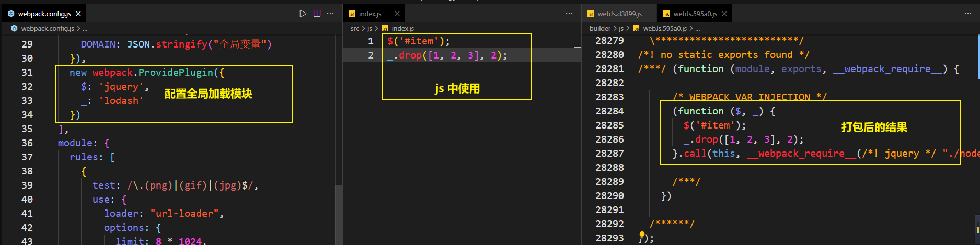Click the webpack.config.js editor vertical scrollbar

339,215
